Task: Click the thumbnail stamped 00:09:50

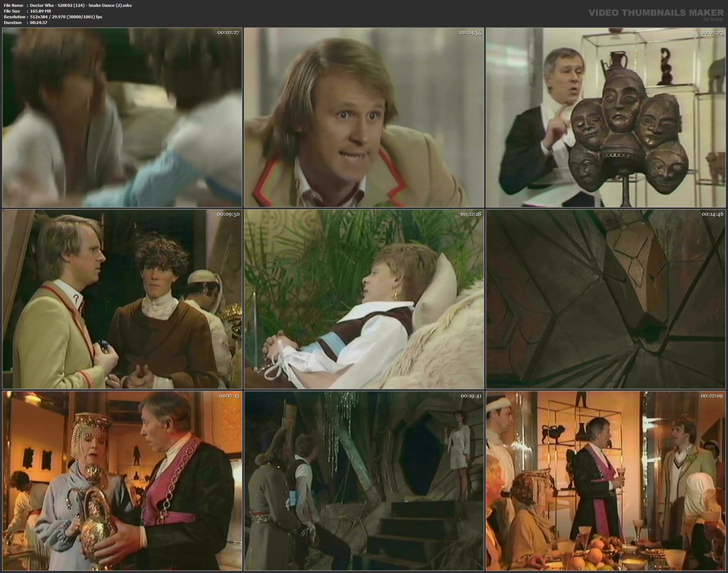Action: pyautogui.click(x=122, y=299)
